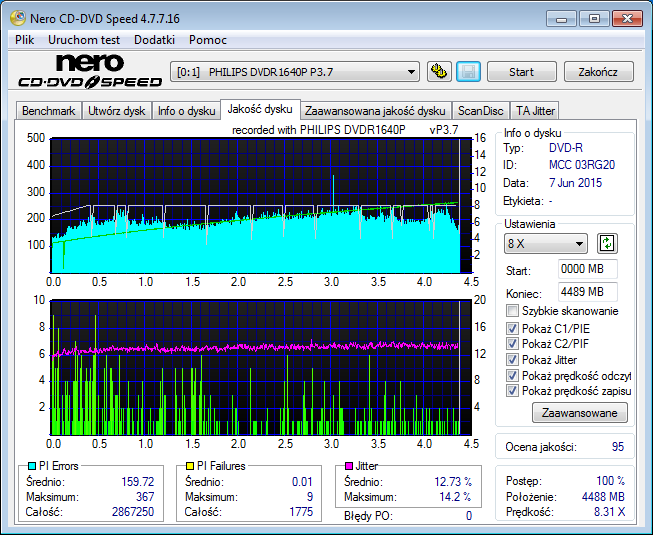Click the Zaawansowane button
The height and width of the screenshot is (535, 653).
click(x=580, y=413)
